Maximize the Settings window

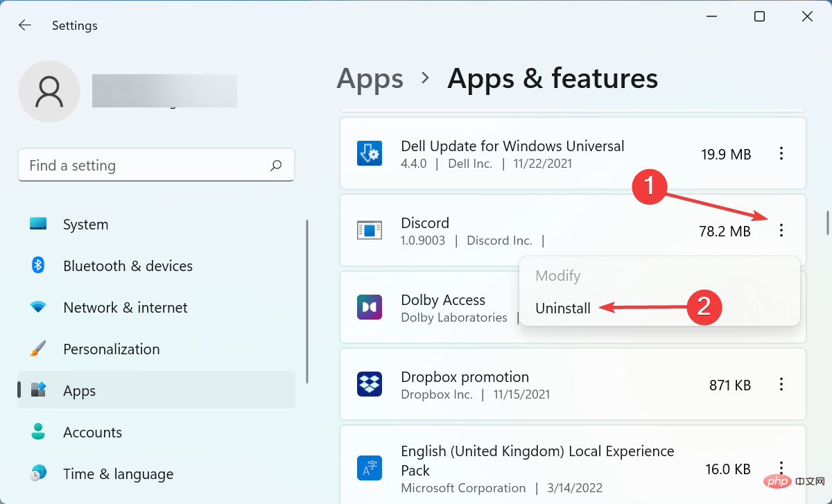(759, 17)
